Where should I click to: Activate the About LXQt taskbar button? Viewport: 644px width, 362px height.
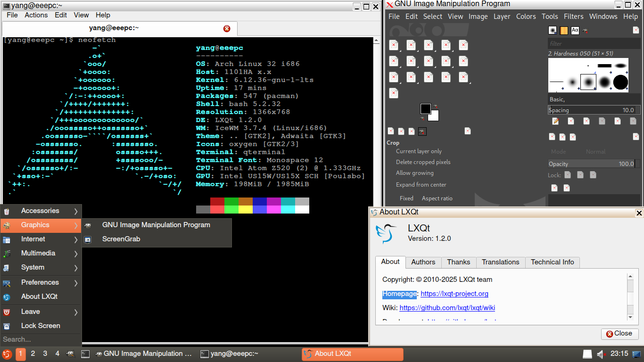[x=353, y=354]
